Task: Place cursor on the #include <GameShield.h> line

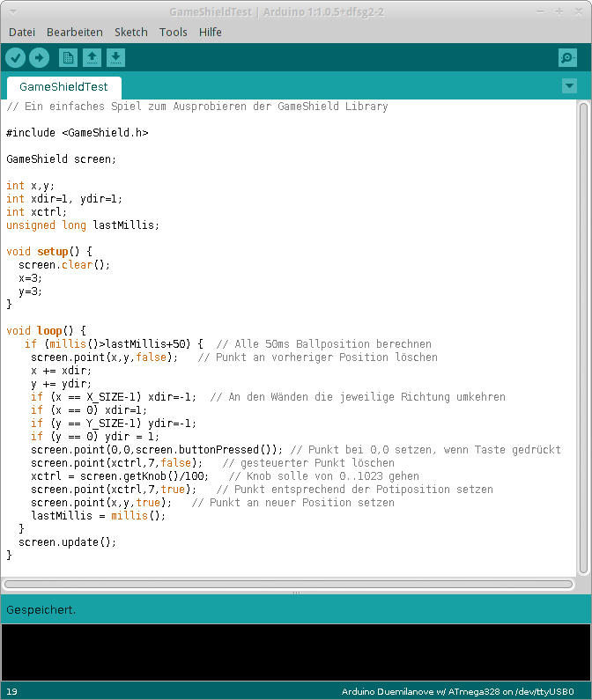Action: tap(78, 133)
